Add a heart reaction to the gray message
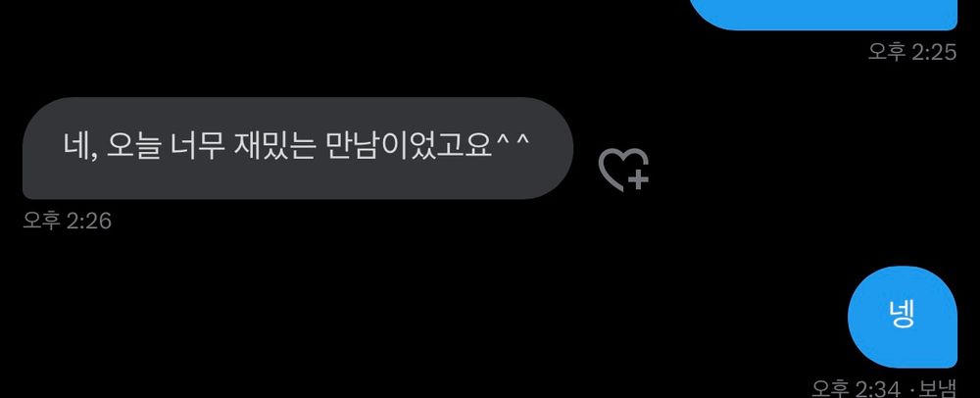The width and height of the screenshot is (980, 398). [623, 170]
